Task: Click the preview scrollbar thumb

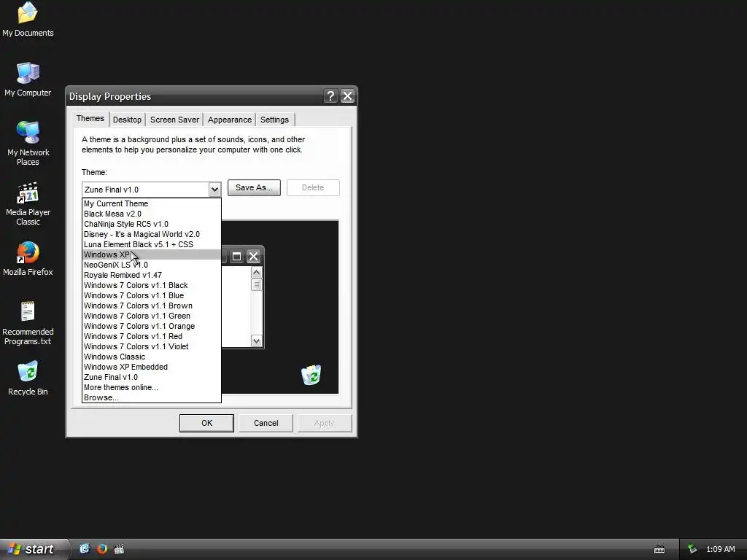Action: click(x=256, y=285)
